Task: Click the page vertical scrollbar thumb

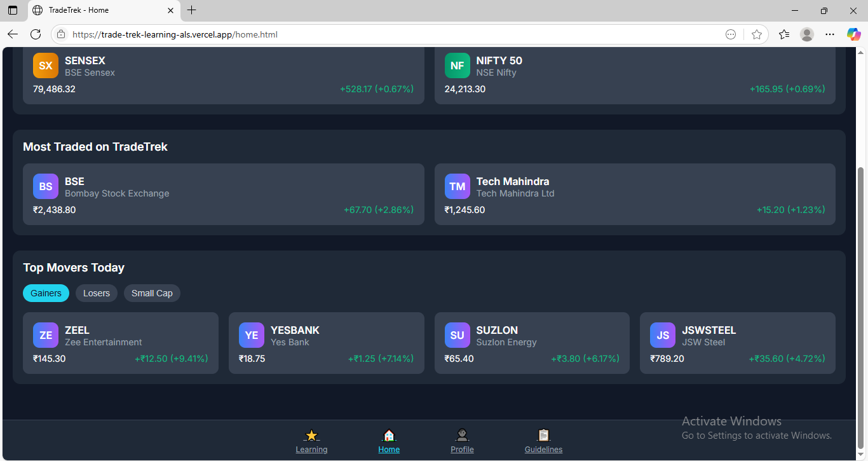Action: point(862,307)
